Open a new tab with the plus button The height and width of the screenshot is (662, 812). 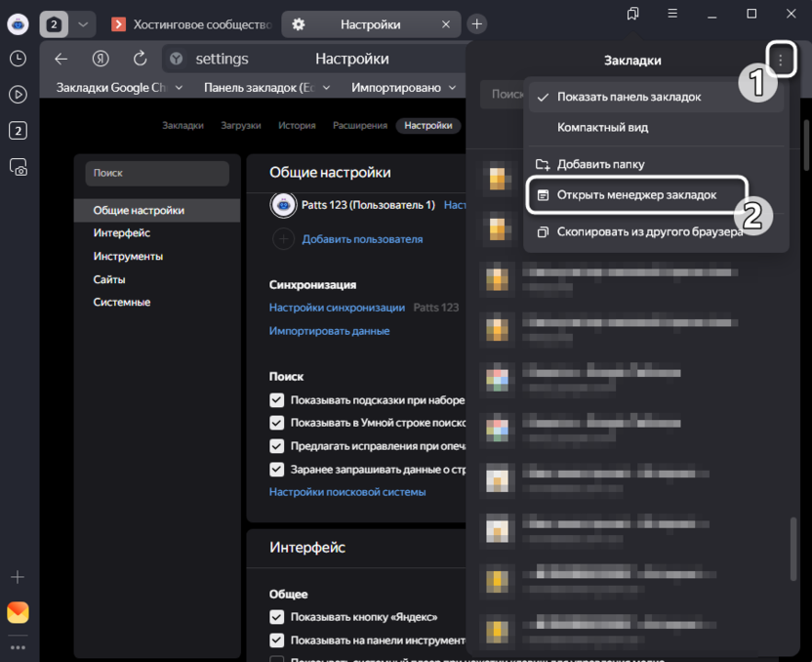pos(476,23)
